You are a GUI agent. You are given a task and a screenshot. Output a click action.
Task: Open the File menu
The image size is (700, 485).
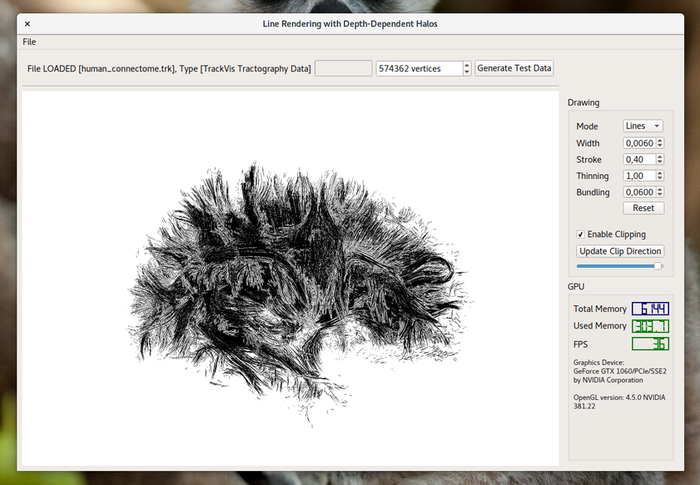coord(29,42)
